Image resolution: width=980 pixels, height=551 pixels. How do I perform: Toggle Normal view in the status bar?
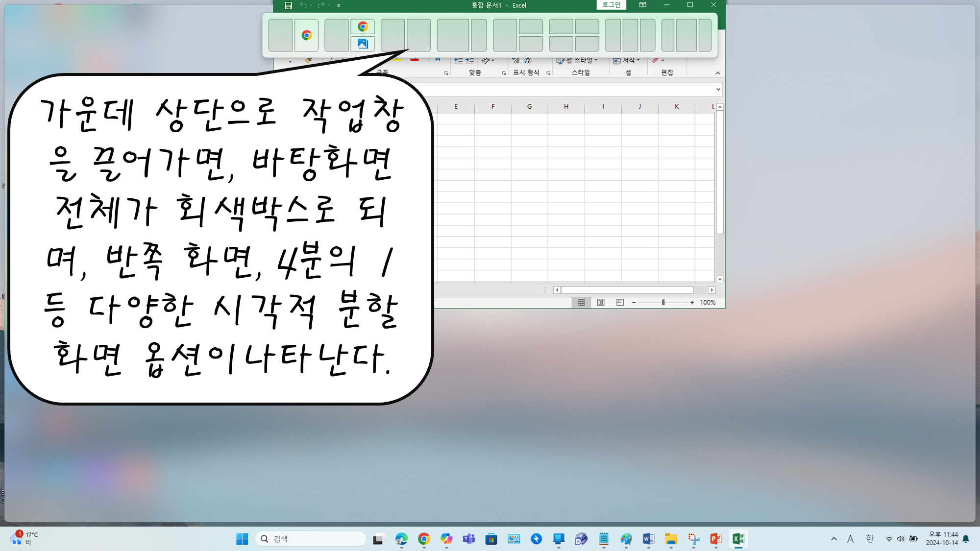tap(581, 302)
